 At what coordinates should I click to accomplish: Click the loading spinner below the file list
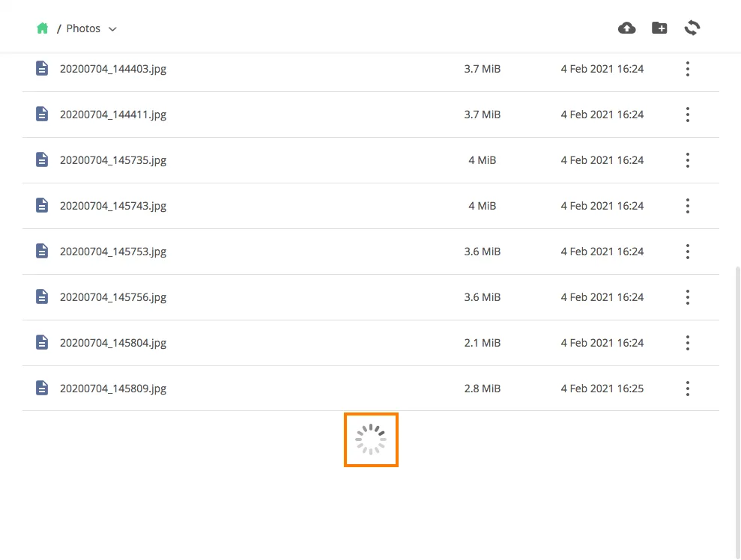click(x=371, y=440)
